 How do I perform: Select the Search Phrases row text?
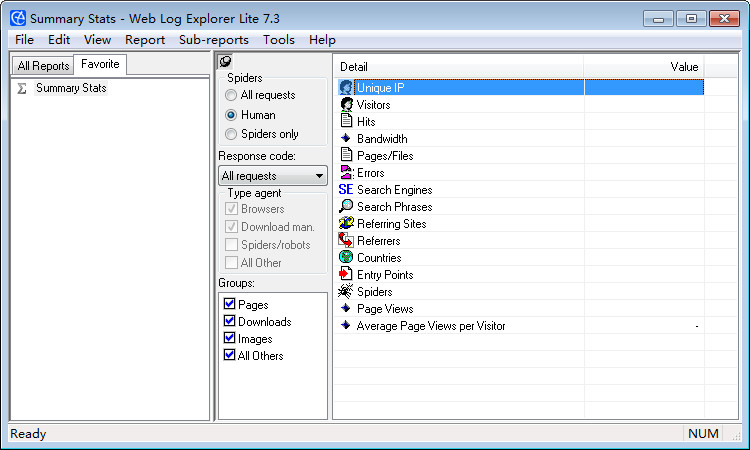pyautogui.click(x=395, y=207)
